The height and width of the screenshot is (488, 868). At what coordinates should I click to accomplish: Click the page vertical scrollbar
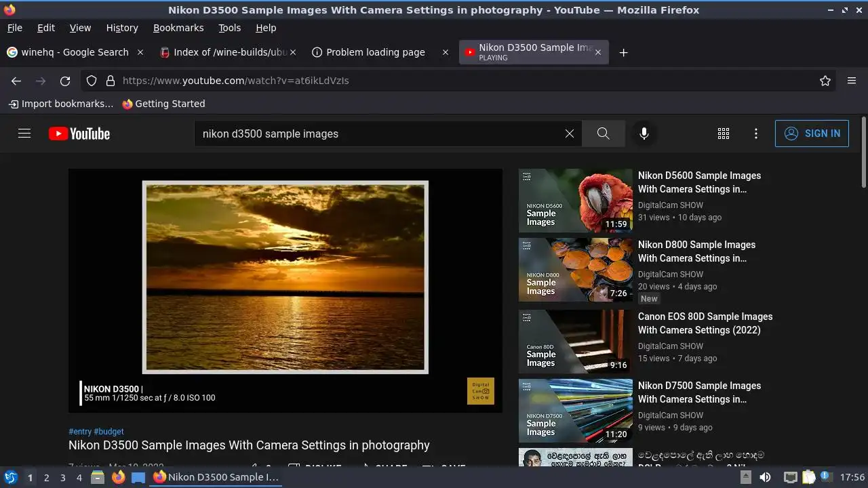click(x=863, y=153)
